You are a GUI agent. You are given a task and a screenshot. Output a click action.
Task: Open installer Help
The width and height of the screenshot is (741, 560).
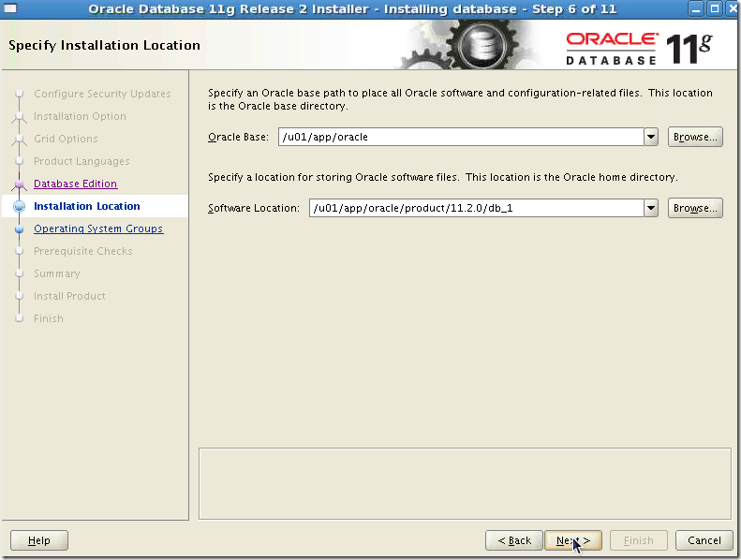point(39,540)
